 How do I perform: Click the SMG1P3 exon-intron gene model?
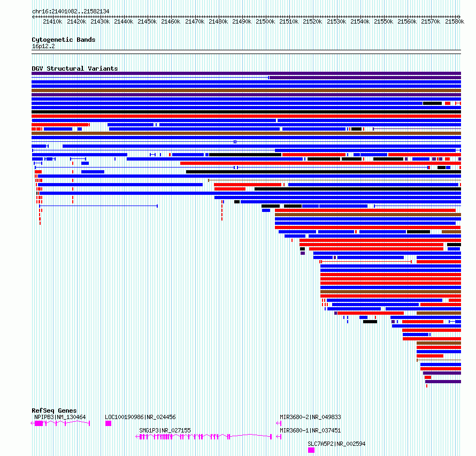(203, 437)
